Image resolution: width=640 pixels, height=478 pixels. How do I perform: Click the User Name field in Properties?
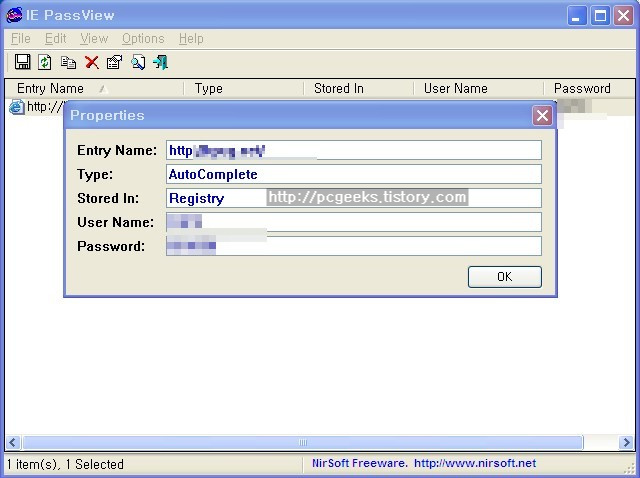pos(354,222)
